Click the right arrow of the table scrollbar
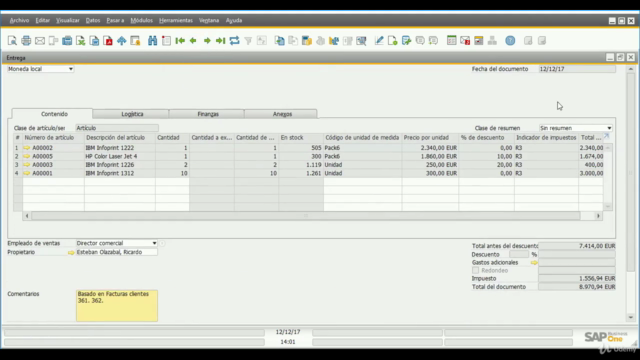This screenshot has height=360, width=640. coord(598,216)
